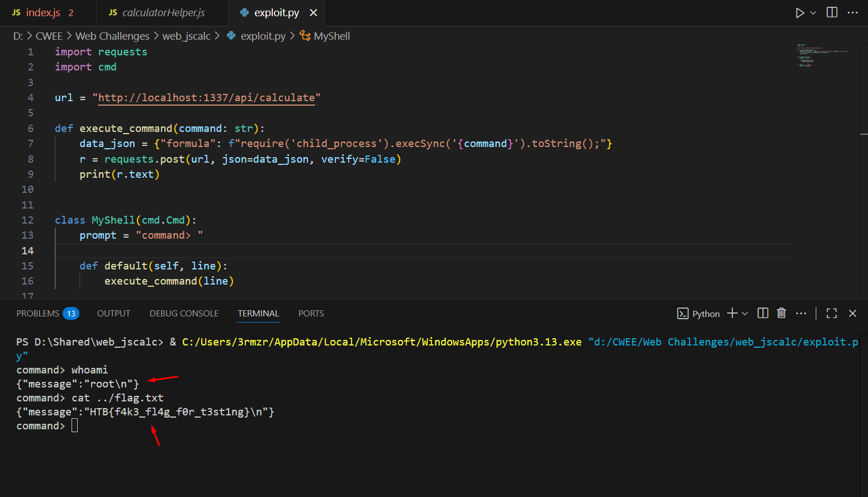Split the editor to the right
This screenshot has height=497, width=868.
(832, 12)
